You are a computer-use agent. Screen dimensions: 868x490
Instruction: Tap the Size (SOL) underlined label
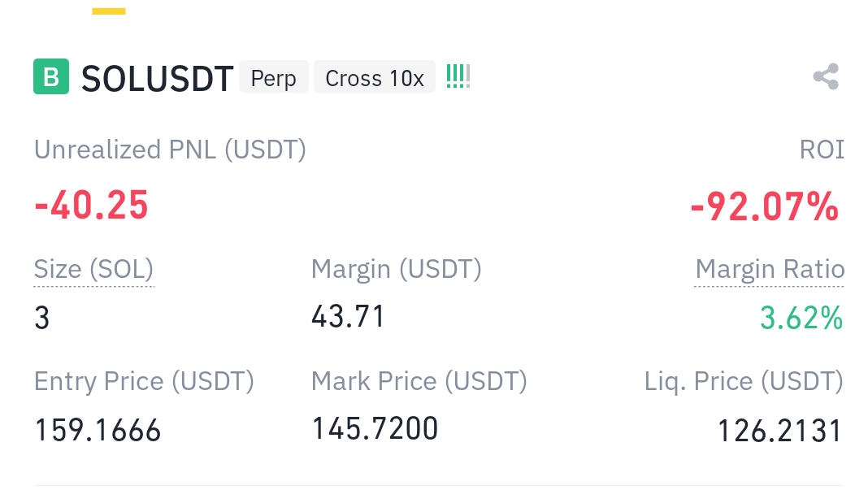pyautogui.click(x=93, y=270)
